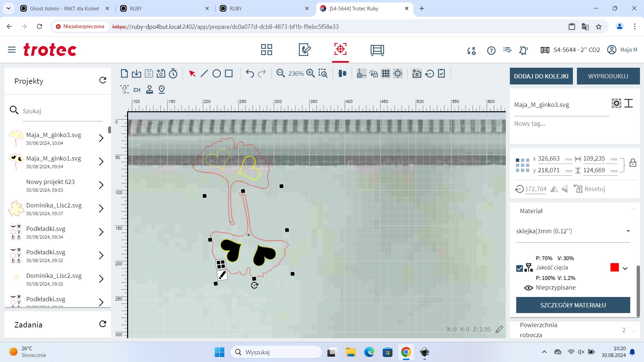Viewport: 644px width, 362px height.
Task: Toggle the aspect ratio lock
Action: click(x=633, y=163)
